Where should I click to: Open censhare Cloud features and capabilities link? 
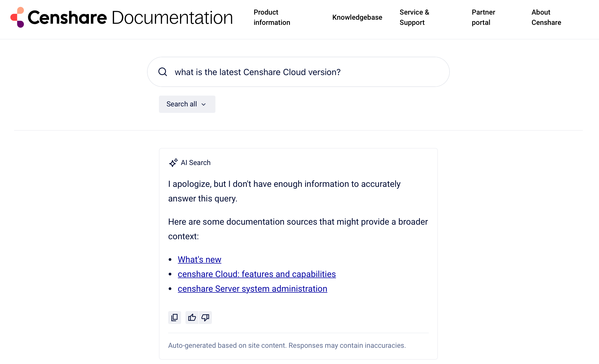[257, 274]
